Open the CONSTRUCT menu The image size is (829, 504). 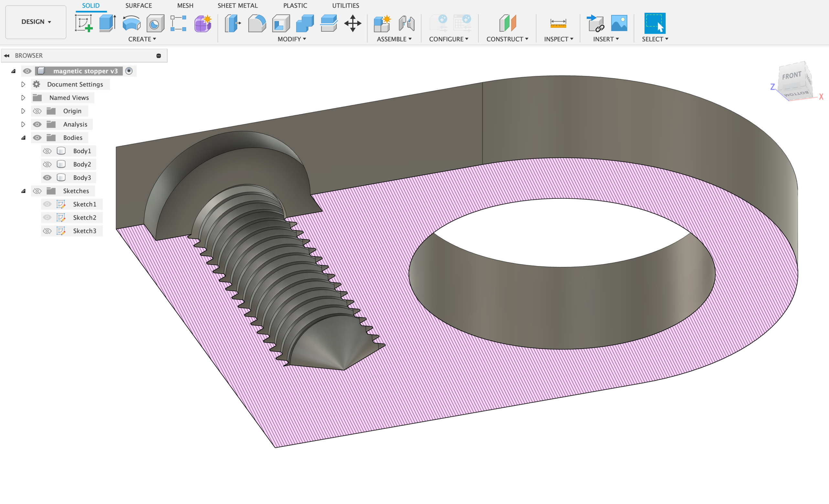507,39
